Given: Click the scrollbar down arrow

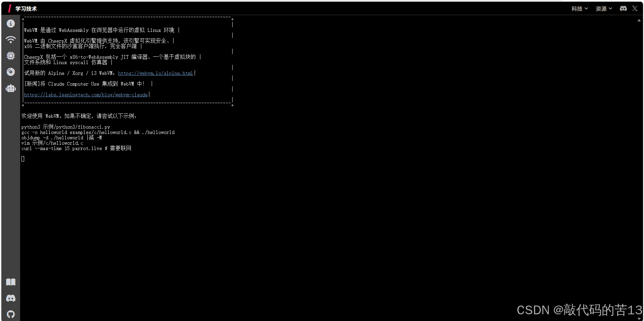Looking at the screenshot, I should (x=639, y=318).
